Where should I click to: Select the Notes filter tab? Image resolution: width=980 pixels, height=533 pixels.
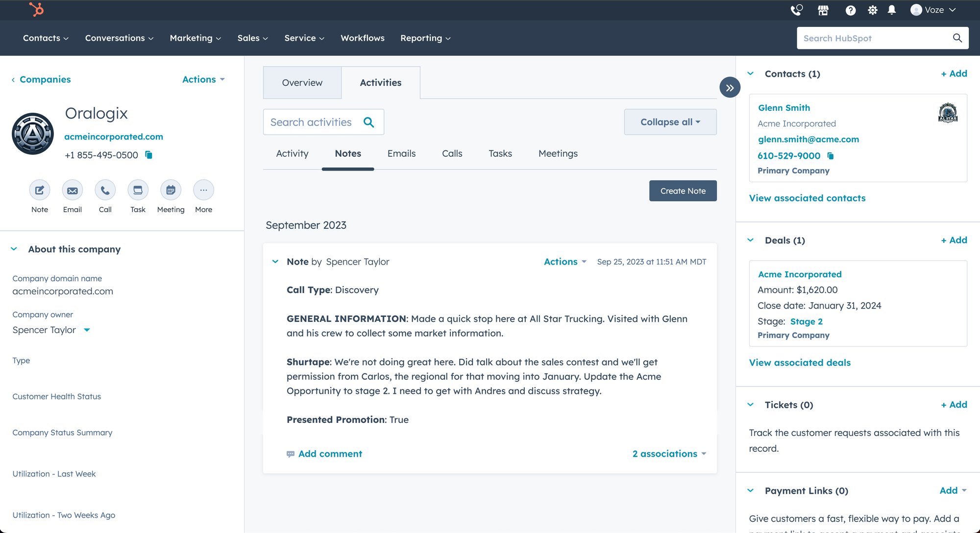(x=348, y=153)
